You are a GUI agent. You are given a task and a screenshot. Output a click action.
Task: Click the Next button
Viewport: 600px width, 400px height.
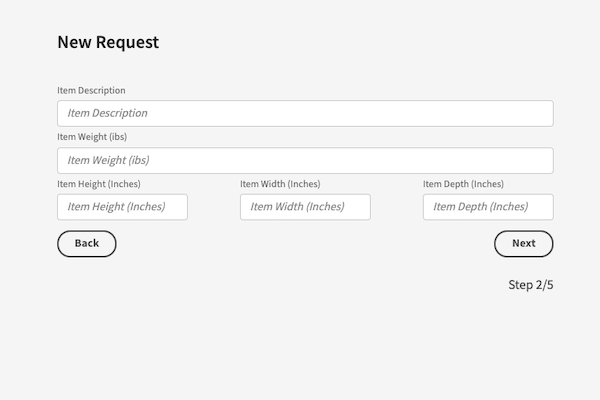click(x=524, y=243)
